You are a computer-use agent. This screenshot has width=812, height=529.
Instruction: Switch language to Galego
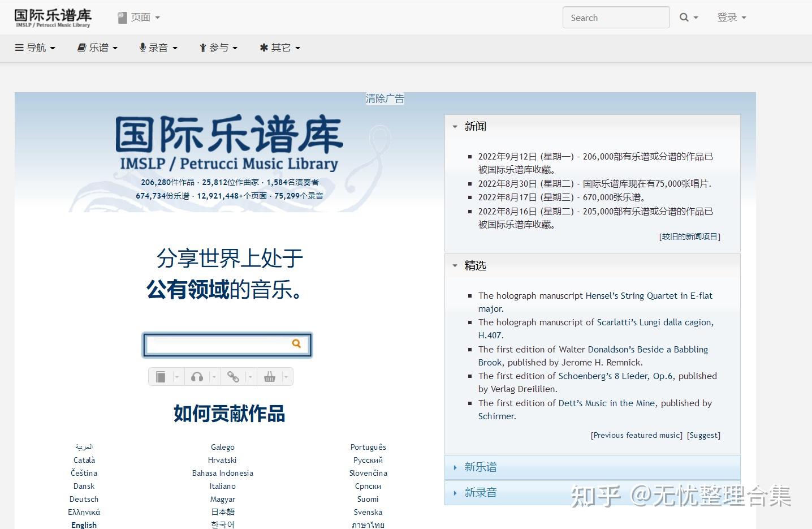click(223, 447)
